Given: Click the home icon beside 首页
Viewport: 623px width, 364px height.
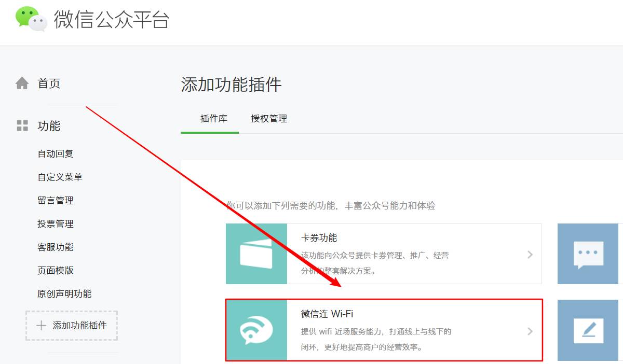Looking at the screenshot, I should click(22, 83).
